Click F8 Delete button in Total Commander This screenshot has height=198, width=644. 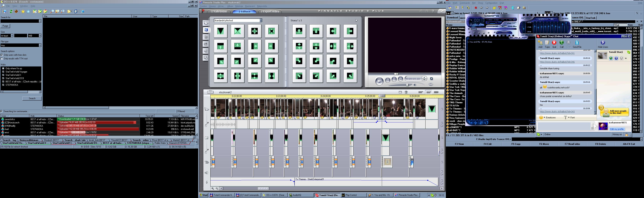pyautogui.click(x=600, y=144)
